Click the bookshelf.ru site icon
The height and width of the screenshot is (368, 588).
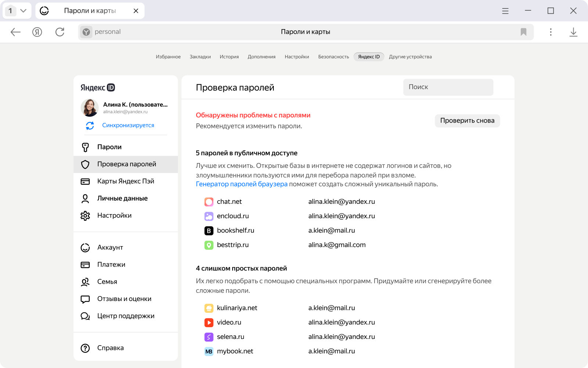point(209,231)
